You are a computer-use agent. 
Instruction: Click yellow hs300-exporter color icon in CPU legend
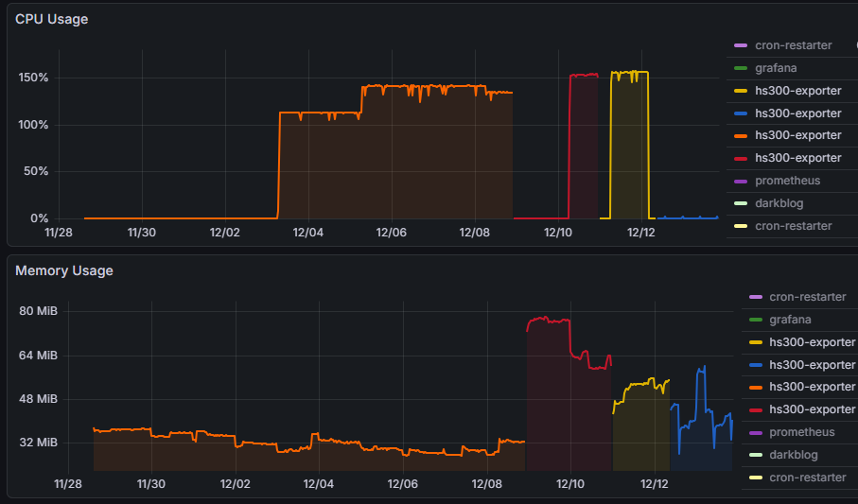(x=741, y=91)
